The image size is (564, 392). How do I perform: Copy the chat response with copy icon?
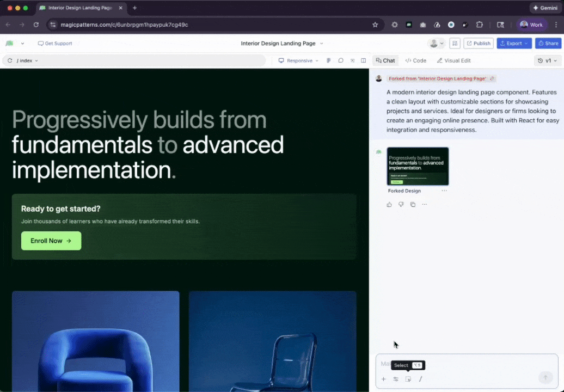[413, 205]
